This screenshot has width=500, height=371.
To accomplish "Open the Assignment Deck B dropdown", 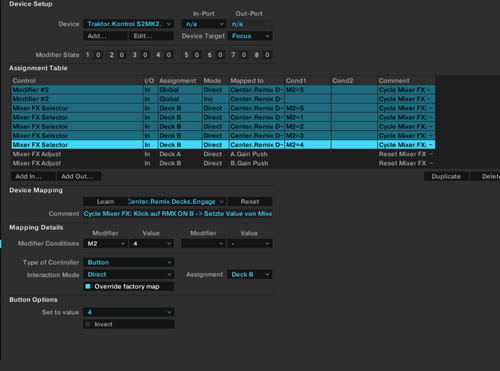I will (250, 274).
